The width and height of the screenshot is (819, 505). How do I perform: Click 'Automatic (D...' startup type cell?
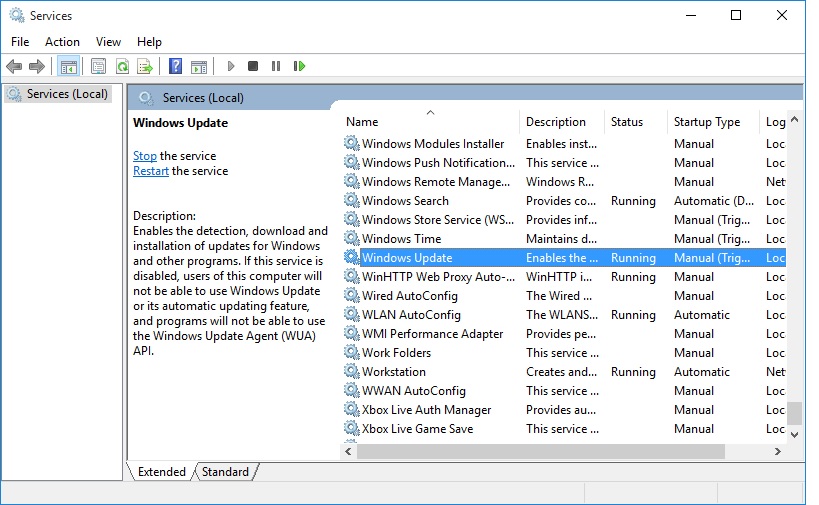(x=713, y=201)
